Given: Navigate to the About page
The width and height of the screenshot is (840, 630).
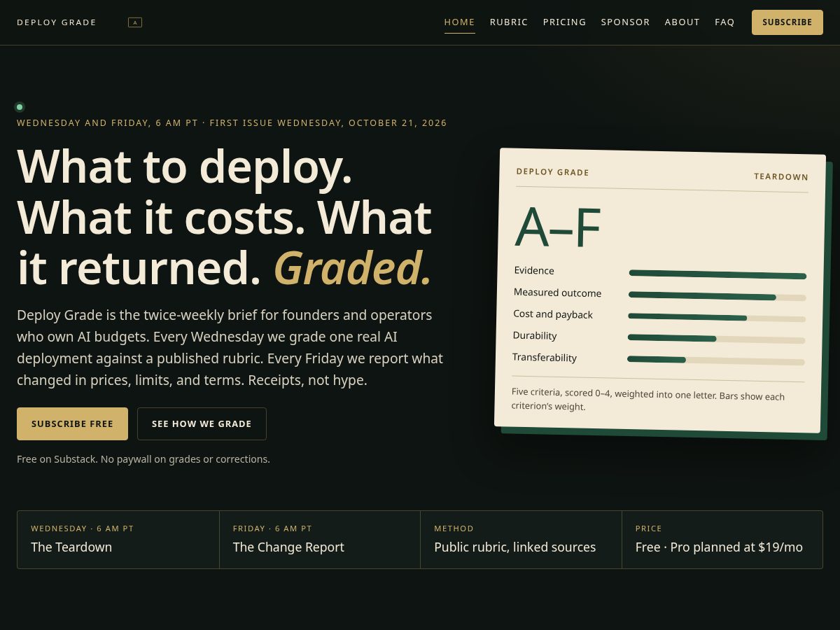Looking at the screenshot, I should click(x=682, y=22).
